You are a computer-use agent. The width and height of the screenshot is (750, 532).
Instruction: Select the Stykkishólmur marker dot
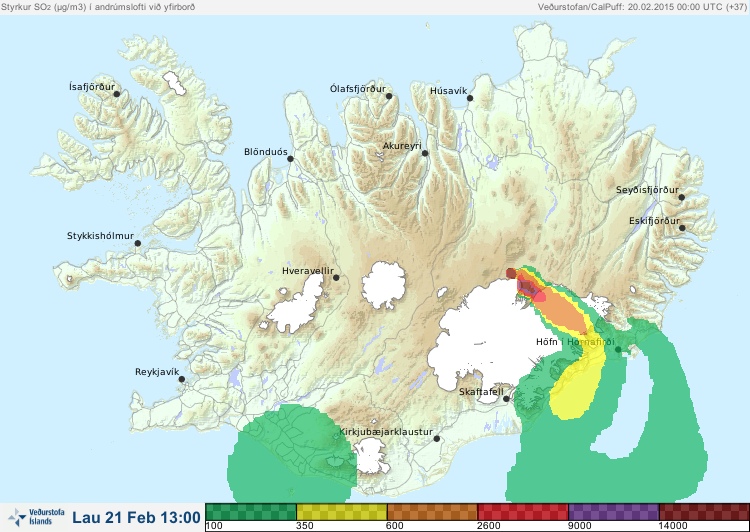point(138,244)
